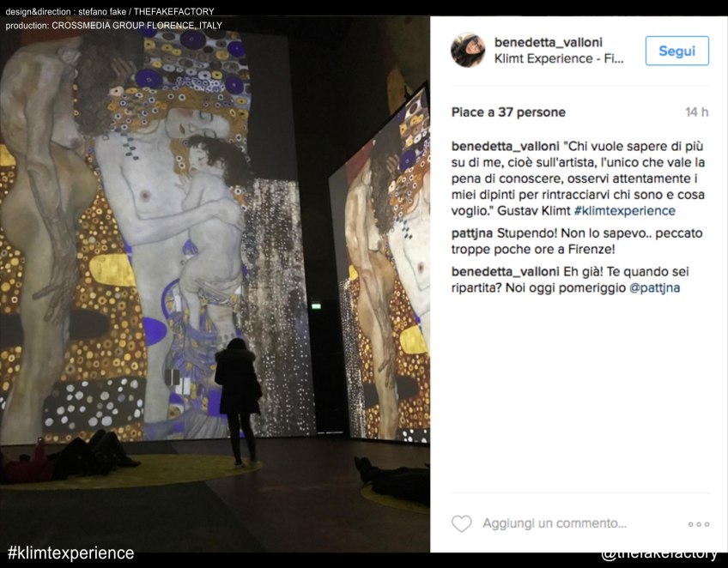Click the Klimt projection photo
This screenshot has width=728, height=568.
pos(215,284)
